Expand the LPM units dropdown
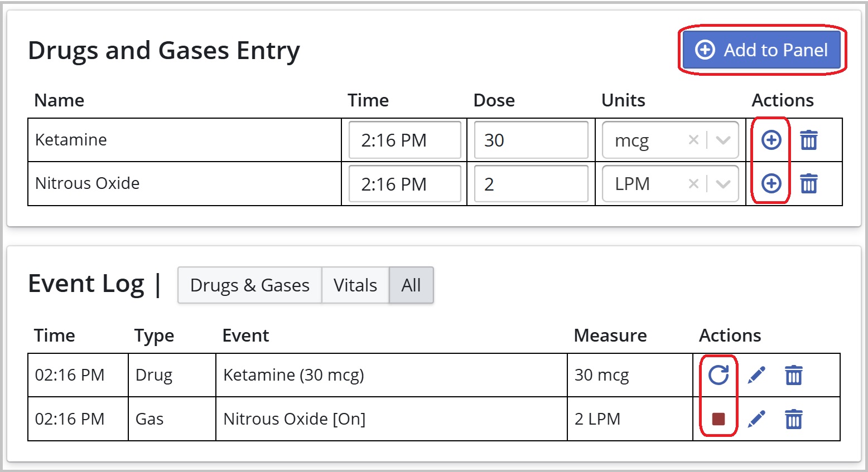Screen dimensions: 868x472 pos(723,183)
